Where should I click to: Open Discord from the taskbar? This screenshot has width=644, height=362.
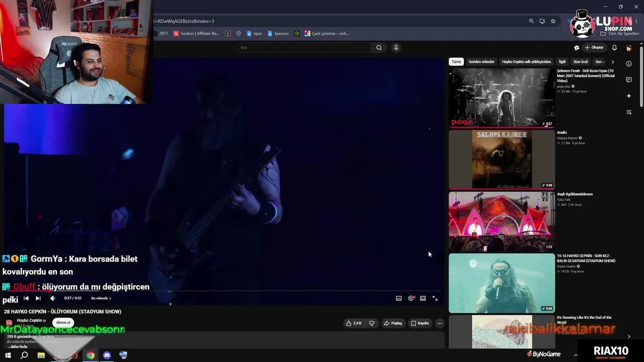107,355
